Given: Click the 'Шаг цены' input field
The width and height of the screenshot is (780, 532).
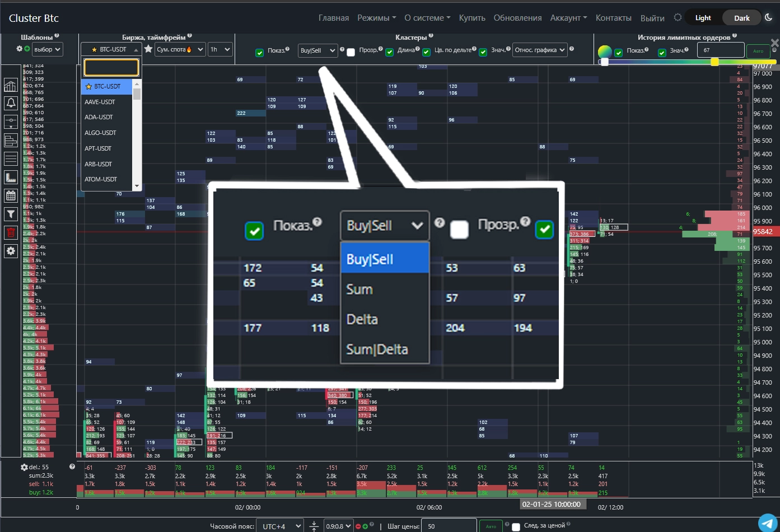Looking at the screenshot, I should tap(450, 526).
